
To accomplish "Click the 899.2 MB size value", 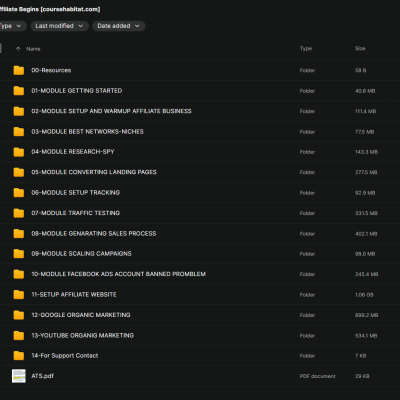I will (366, 315).
